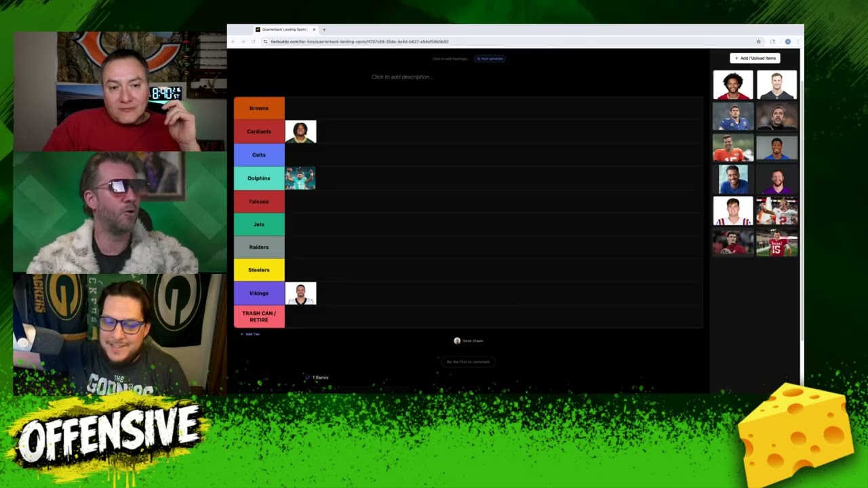Select the Vikings tier label

[259, 293]
